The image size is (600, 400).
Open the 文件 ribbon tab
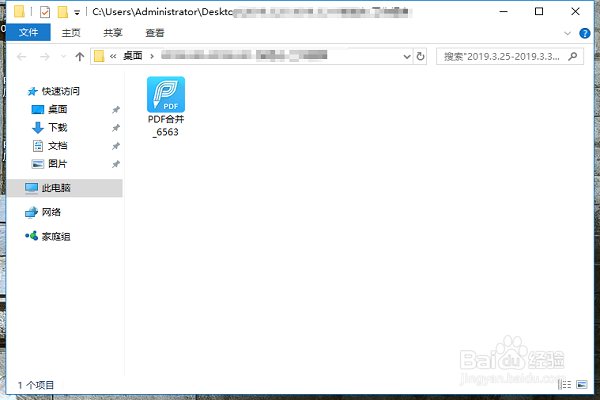(x=28, y=33)
